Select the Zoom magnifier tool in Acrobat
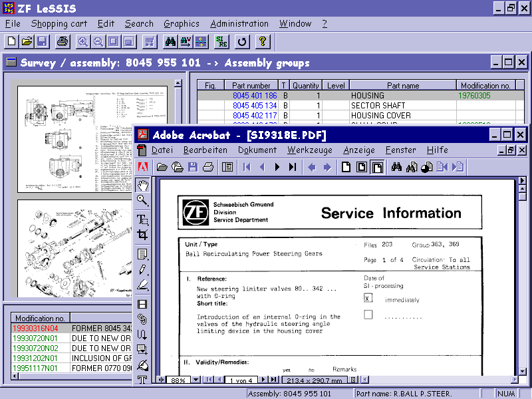 pos(142,200)
